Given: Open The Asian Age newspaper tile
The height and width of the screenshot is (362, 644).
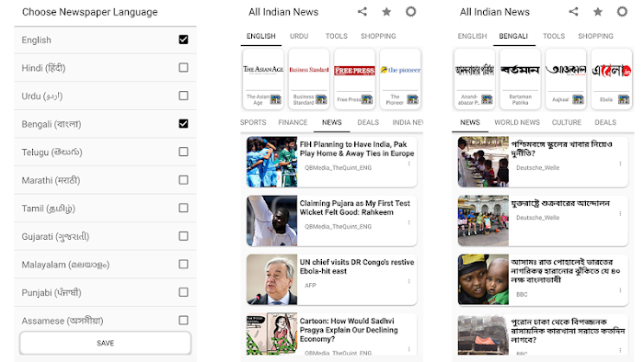Looking at the screenshot, I should pyautogui.click(x=263, y=79).
